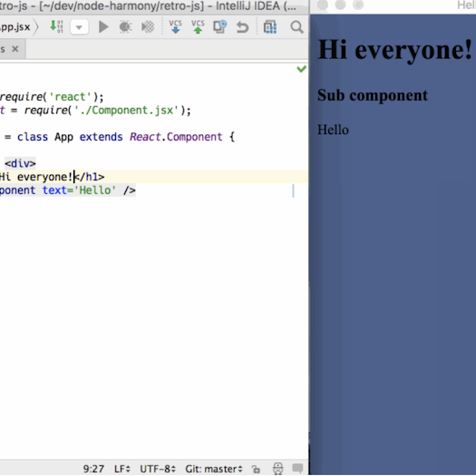The image size is (476, 476).
Task: Run with Coverage icon in toolbar
Action: (148, 27)
